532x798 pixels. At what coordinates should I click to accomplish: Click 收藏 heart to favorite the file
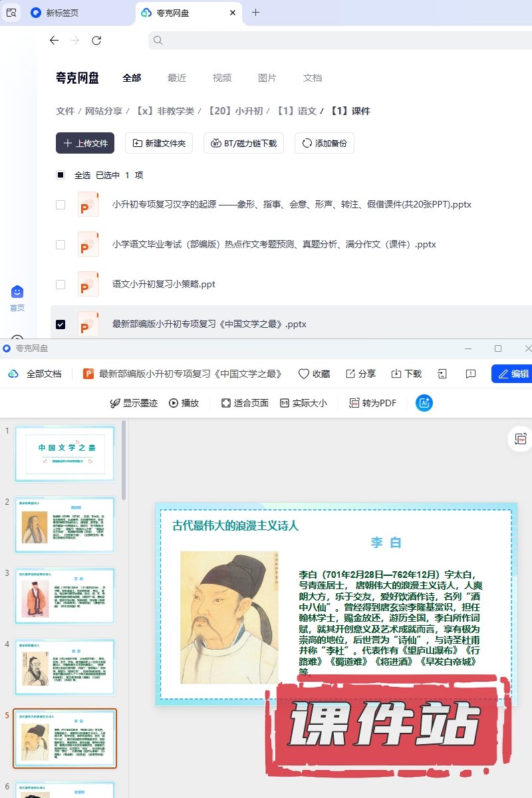314,374
